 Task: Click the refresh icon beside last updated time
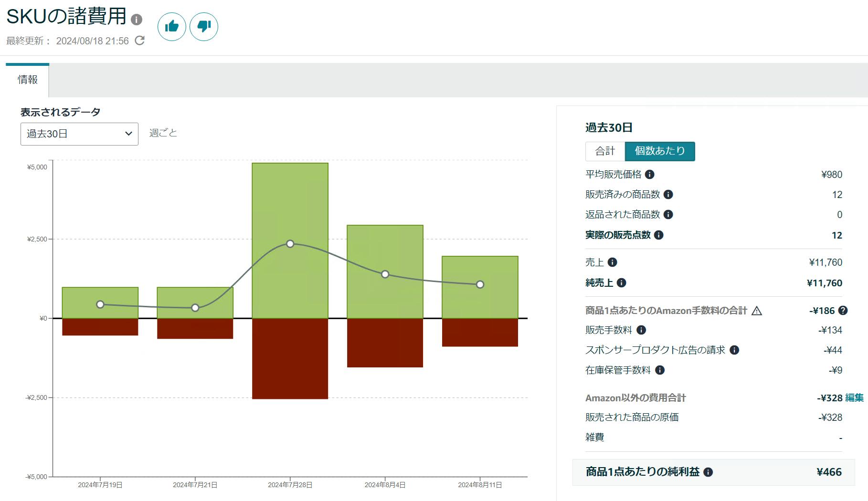139,41
